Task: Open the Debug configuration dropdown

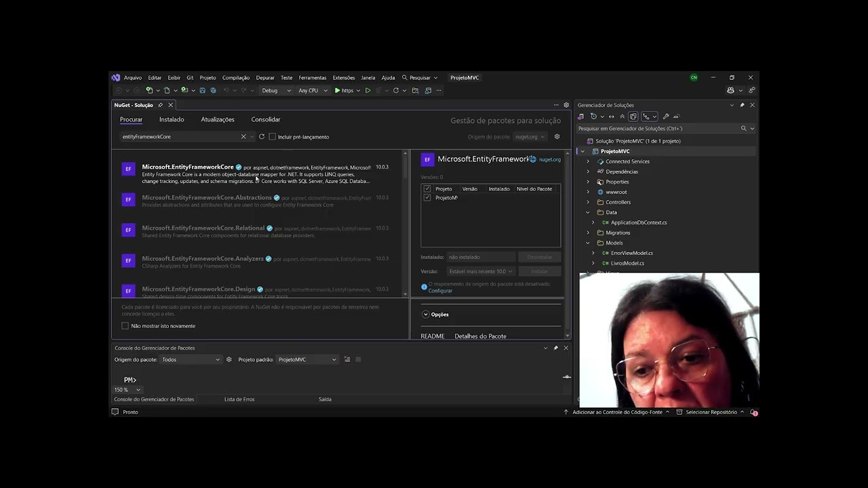Action: 276,90
